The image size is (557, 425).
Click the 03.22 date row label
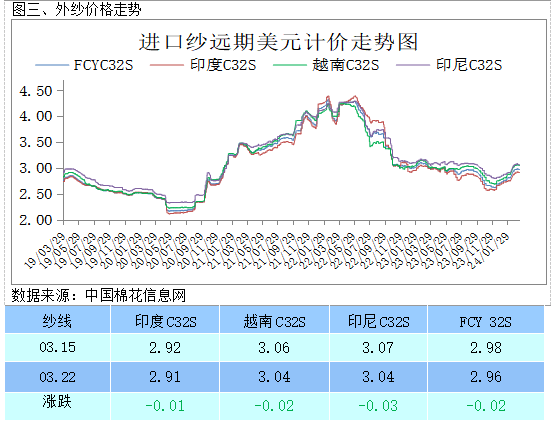pyautogui.click(x=57, y=377)
